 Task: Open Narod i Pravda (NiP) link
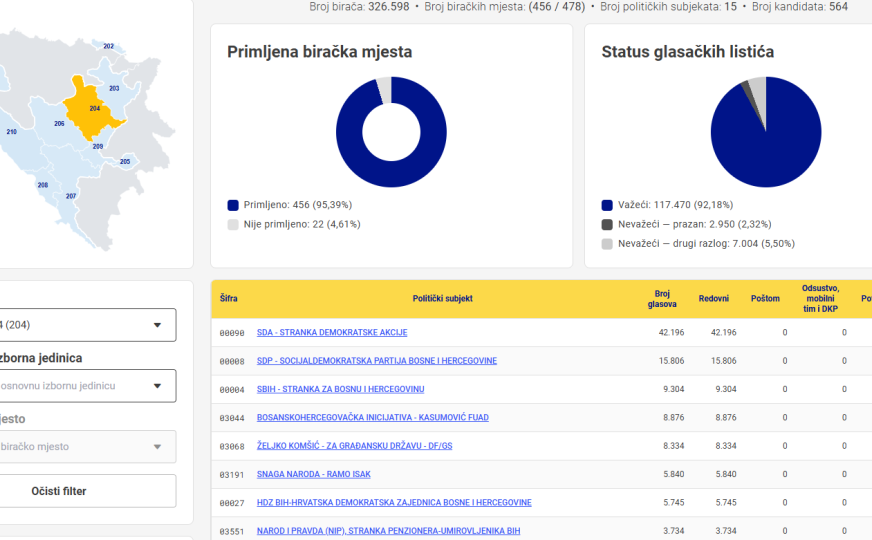coord(389,531)
